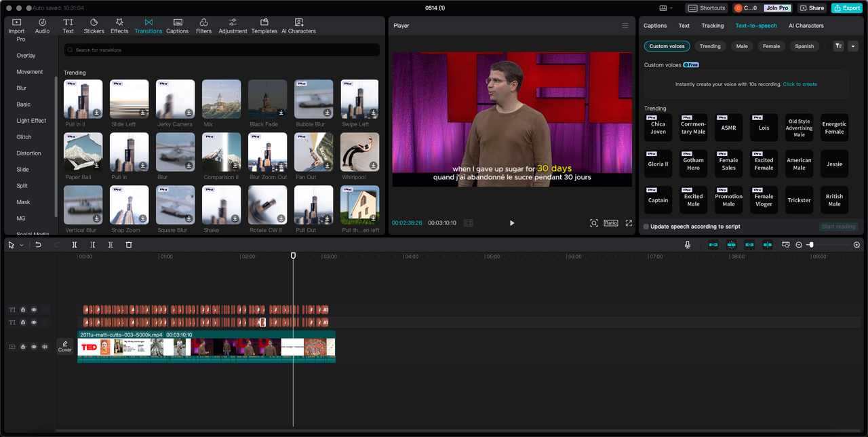Hide the main video track
868x437 pixels.
coord(34,347)
